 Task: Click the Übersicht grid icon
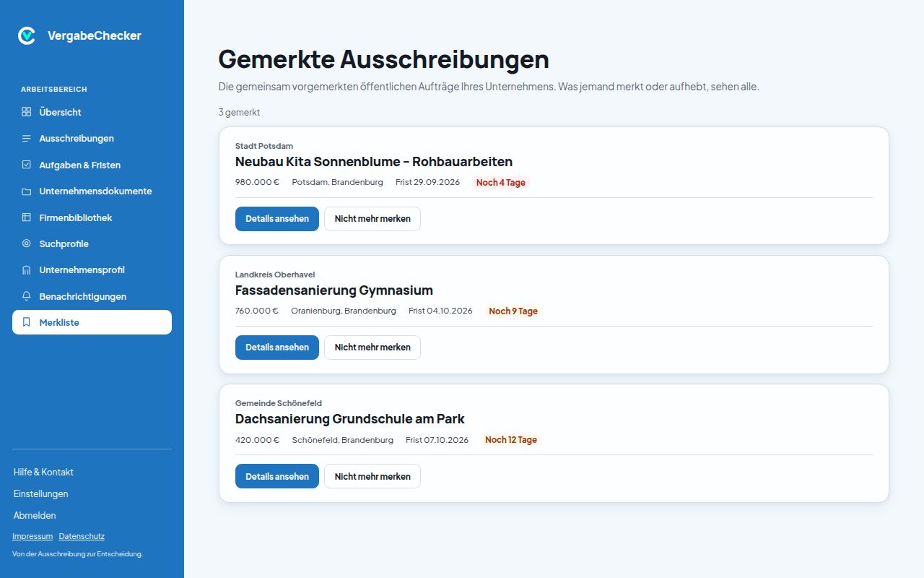tap(27, 112)
